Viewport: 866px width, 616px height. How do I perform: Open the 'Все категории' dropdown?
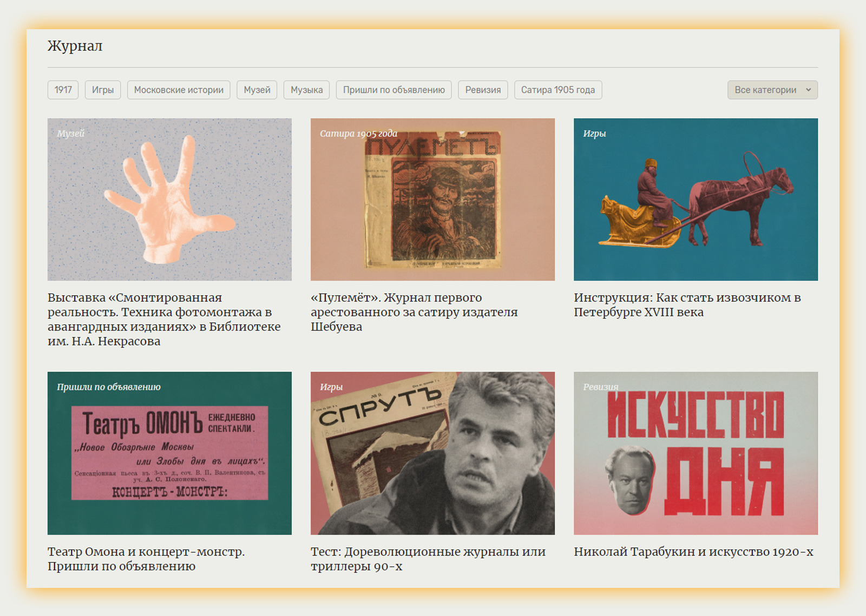pos(772,90)
